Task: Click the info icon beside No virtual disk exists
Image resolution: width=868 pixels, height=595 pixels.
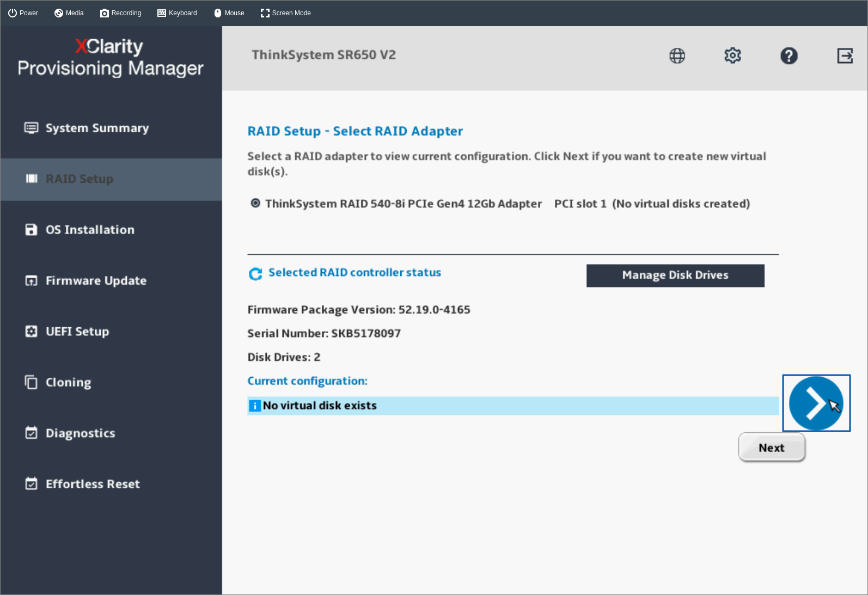Action: click(x=255, y=406)
